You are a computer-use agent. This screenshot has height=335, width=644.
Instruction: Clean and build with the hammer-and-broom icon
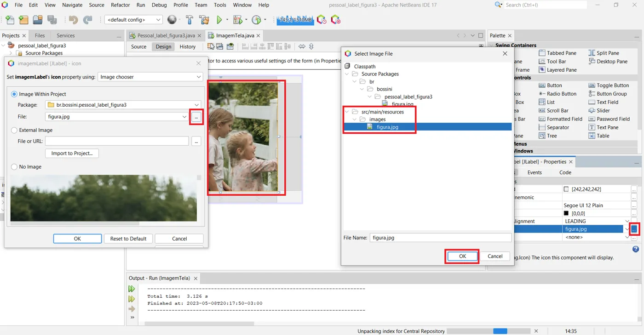click(204, 20)
